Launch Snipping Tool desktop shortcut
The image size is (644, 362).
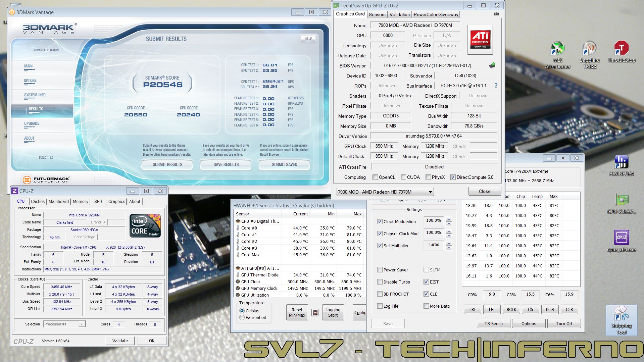point(622,320)
